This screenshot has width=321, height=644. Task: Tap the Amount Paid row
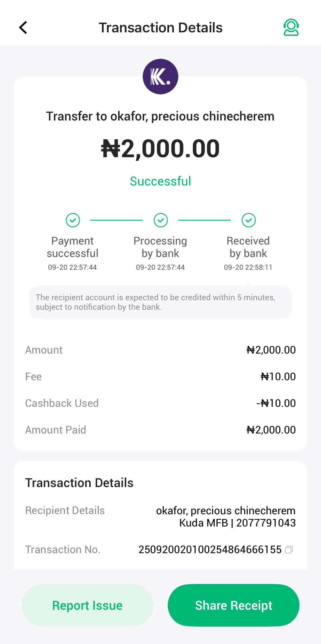[x=160, y=430]
